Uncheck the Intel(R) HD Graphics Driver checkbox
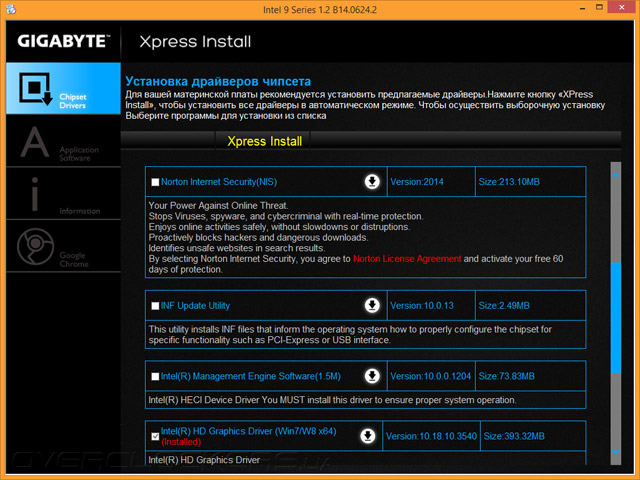 [155, 436]
